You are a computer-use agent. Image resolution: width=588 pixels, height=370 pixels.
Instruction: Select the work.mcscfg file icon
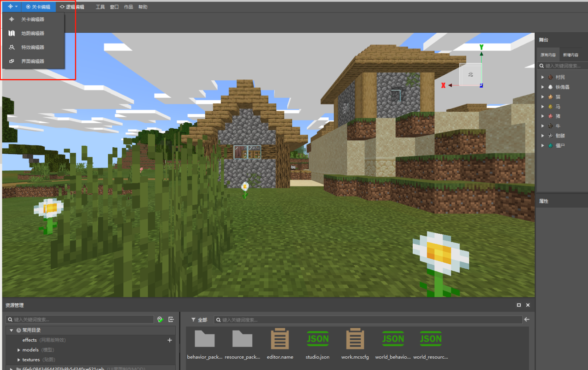click(x=355, y=339)
